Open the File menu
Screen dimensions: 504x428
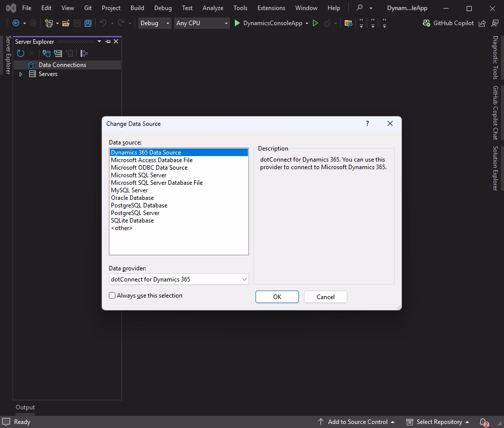(27, 8)
